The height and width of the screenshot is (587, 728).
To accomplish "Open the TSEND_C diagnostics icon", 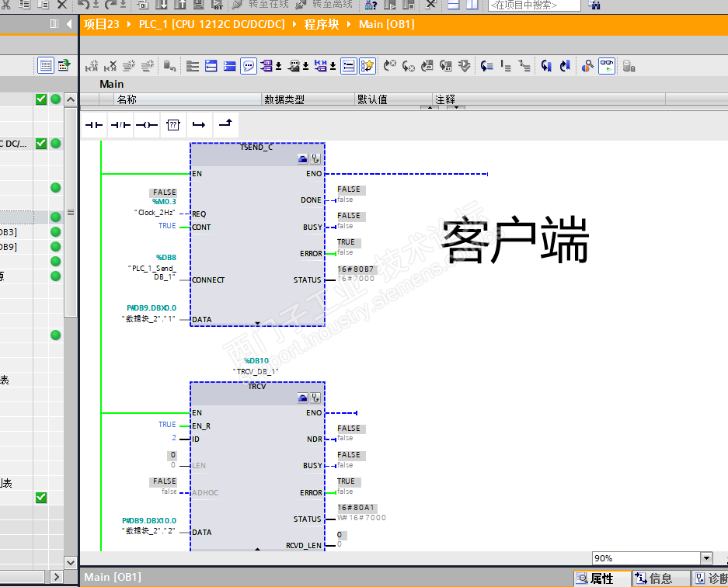I will point(315,159).
